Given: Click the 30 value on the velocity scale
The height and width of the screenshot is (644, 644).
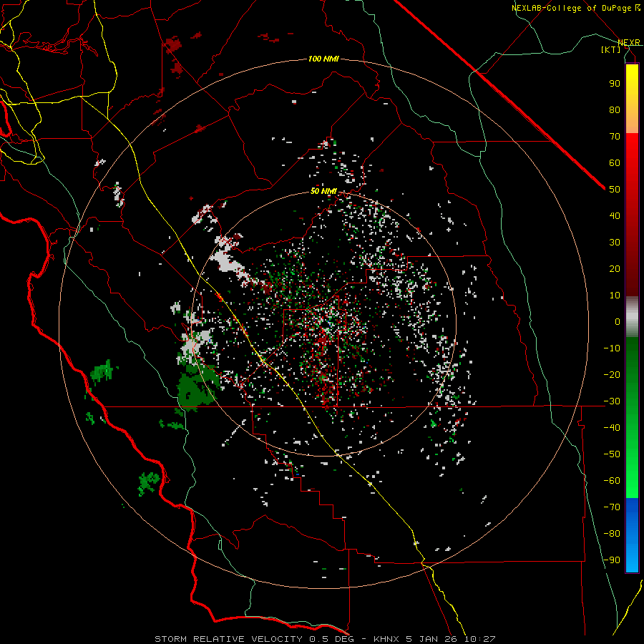Looking at the screenshot, I should tap(615, 243).
